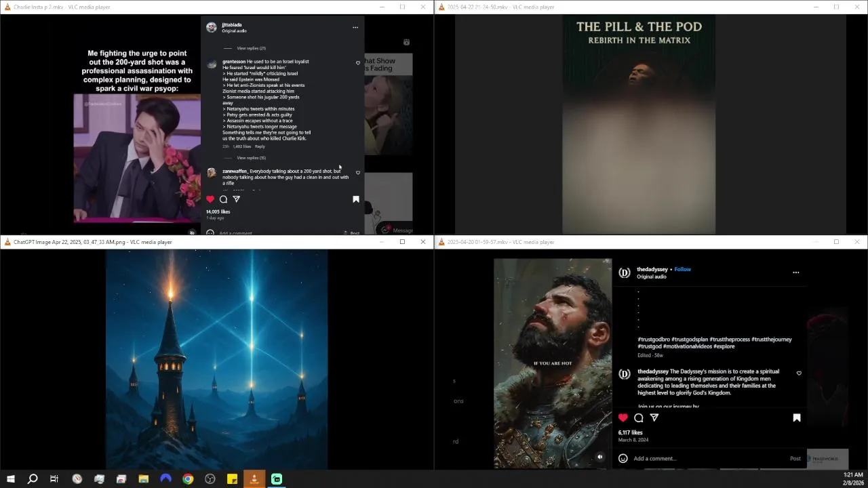Click VLC cone icon of ChatGPT Image window
The height and width of the screenshot is (488, 868).
coord(7,242)
